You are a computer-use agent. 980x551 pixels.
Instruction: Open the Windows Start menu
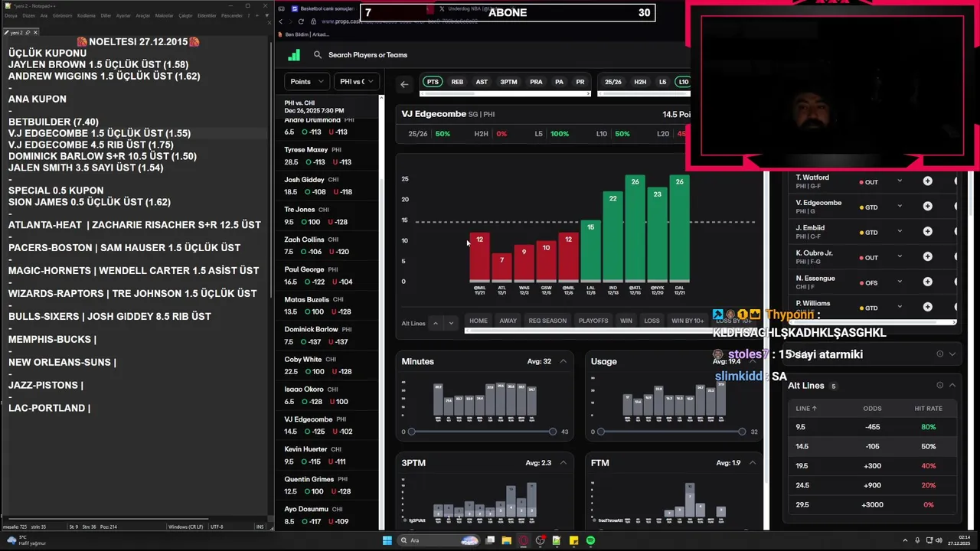tap(387, 540)
